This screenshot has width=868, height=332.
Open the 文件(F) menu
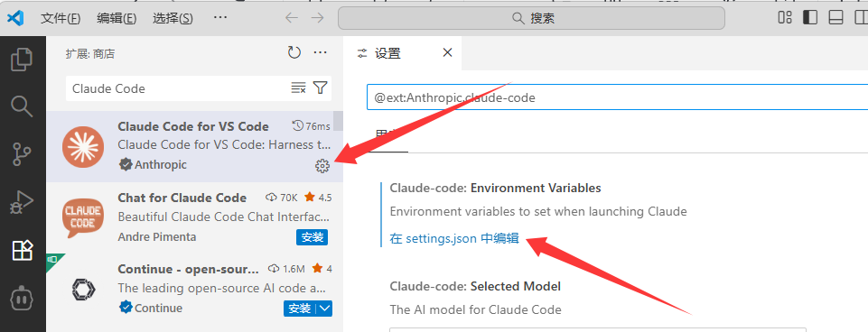point(61,18)
